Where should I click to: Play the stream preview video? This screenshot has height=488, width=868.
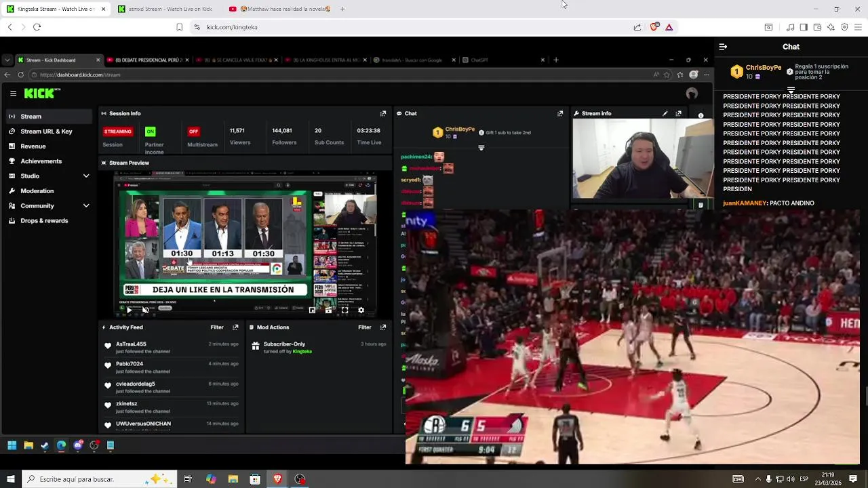pos(129,310)
